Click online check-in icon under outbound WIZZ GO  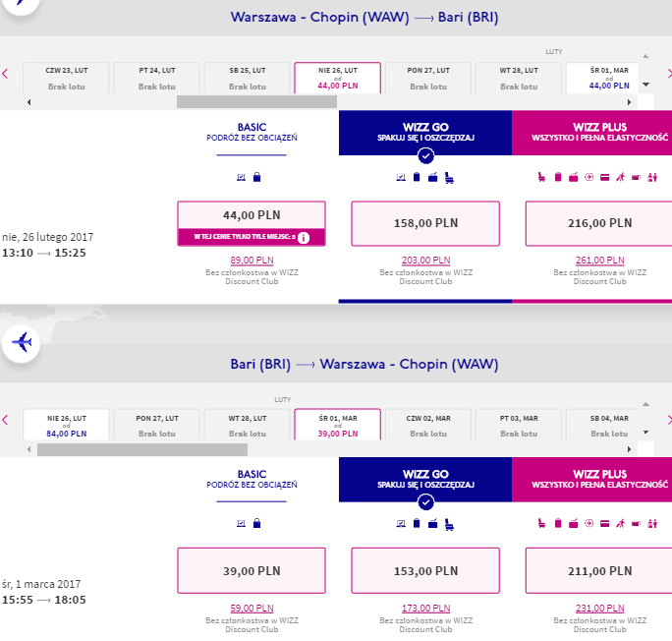coord(401,177)
